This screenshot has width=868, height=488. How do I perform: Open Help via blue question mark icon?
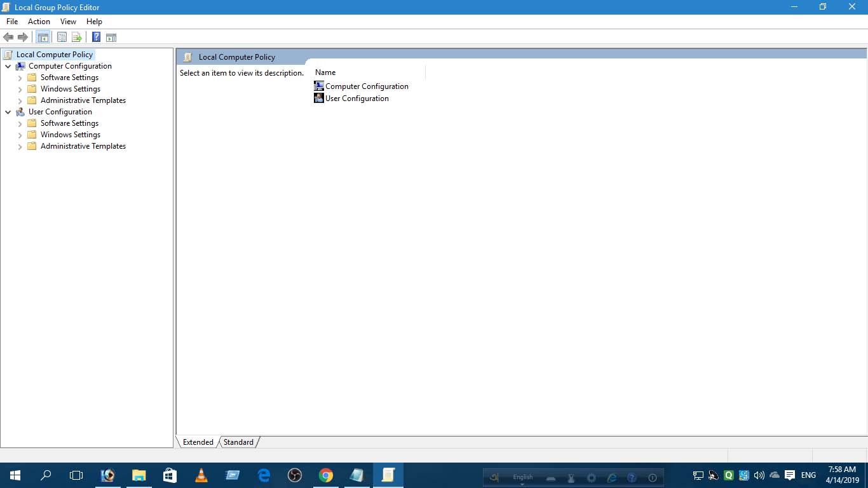pos(96,37)
